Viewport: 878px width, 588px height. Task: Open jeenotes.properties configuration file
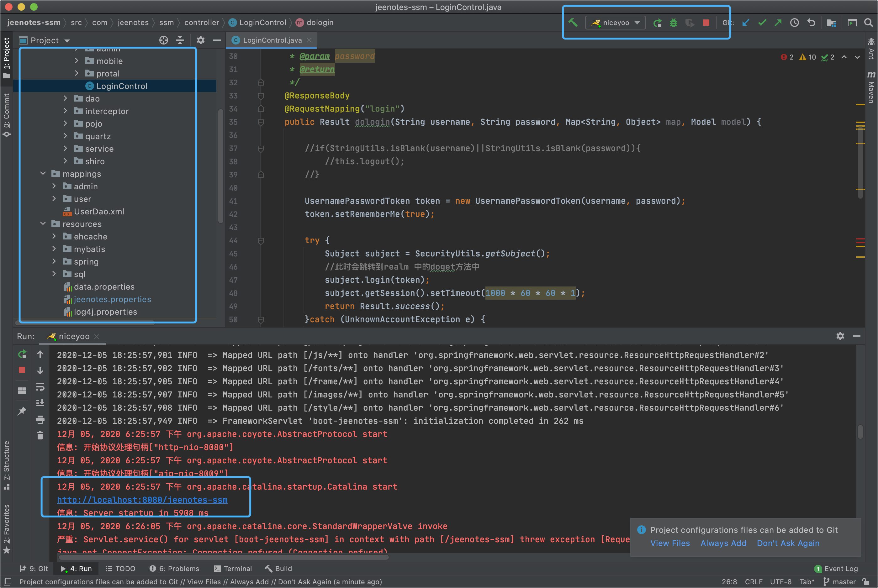[x=112, y=299]
